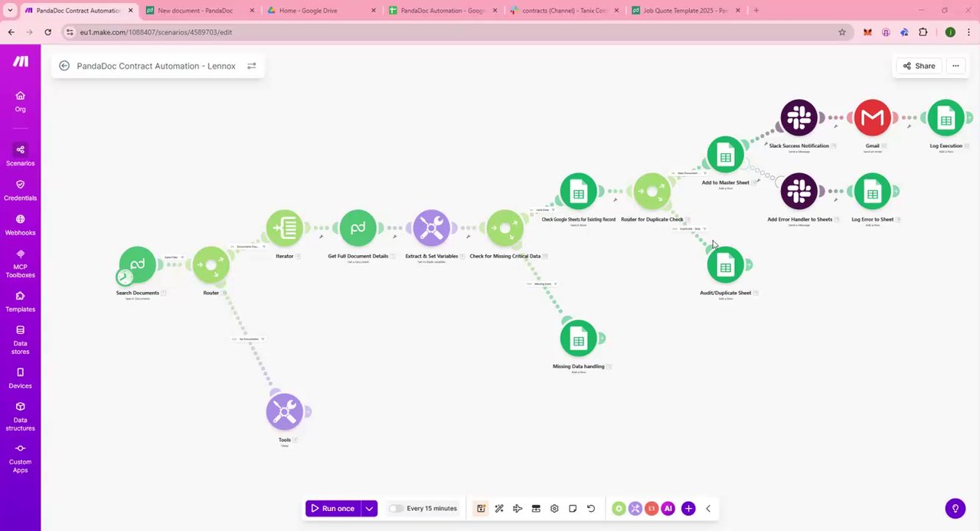The width and height of the screenshot is (980, 531).
Task: Select the Audit/Duplicate Sheet module
Action: point(725,265)
